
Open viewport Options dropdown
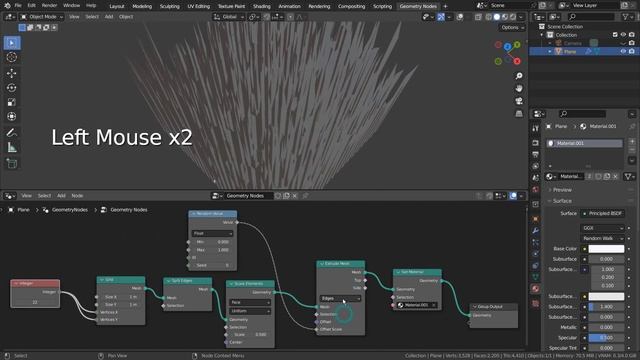(513, 27)
